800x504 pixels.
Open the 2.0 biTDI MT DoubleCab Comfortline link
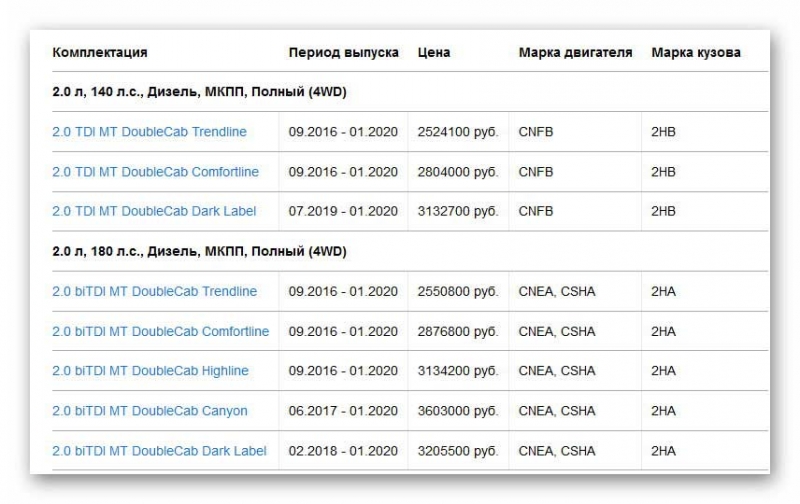pyautogui.click(x=161, y=332)
